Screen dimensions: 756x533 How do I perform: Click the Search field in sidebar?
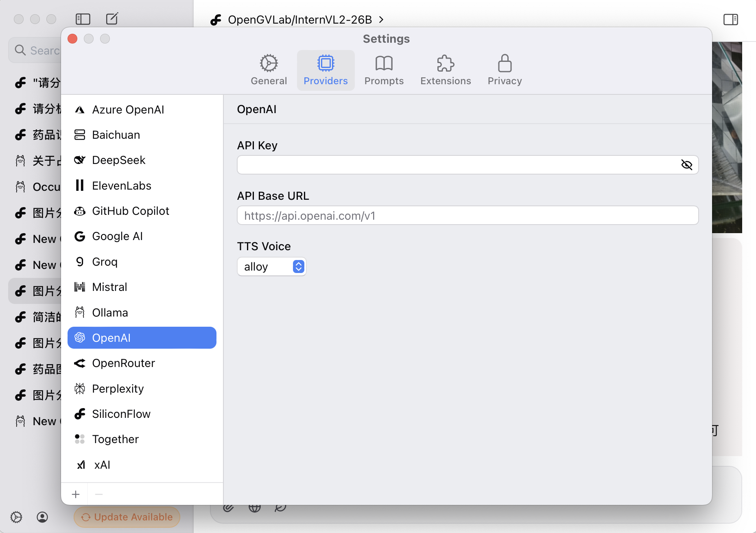(x=35, y=50)
